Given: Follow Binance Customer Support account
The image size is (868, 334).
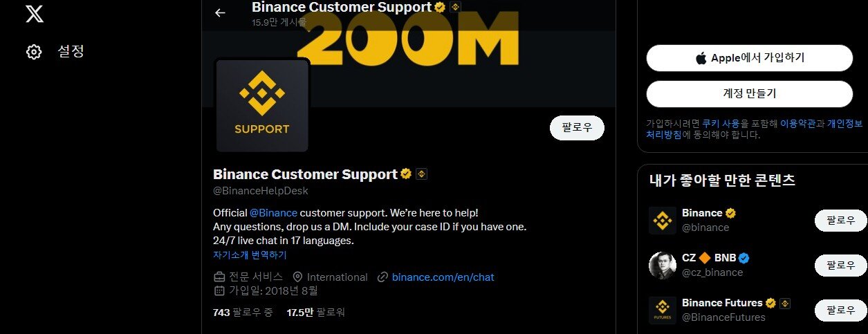Looking at the screenshot, I should point(577,128).
